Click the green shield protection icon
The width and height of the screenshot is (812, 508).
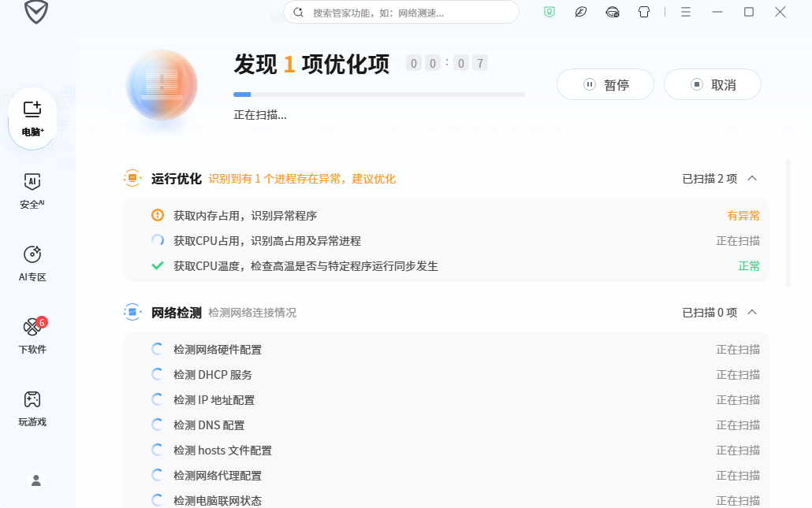pyautogui.click(x=549, y=12)
